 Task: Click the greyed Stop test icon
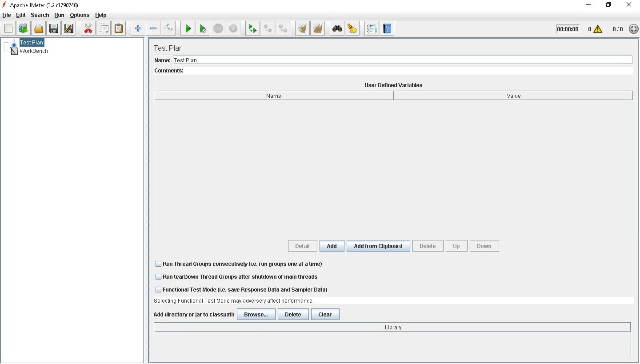click(x=218, y=29)
